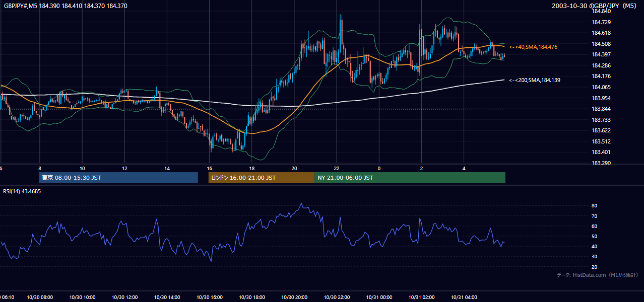The image size is (644, 302).
Task: Click price axis value 184.729
Action: [601, 22]
